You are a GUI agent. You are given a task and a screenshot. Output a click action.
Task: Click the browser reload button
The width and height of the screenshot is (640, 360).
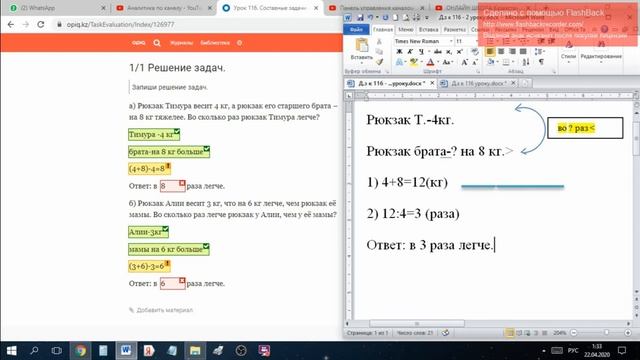(40, 24)
